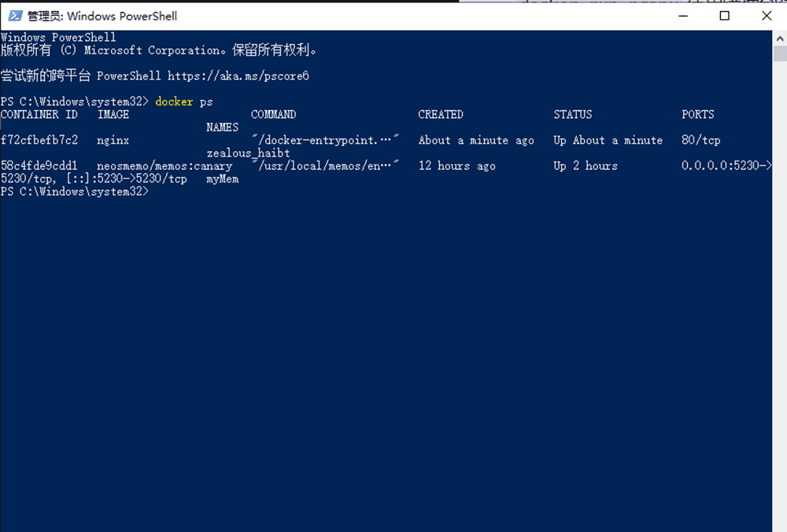Click the neosmemo/memos:canary image name
Screen dimensions: 787x532
[164, 166]
